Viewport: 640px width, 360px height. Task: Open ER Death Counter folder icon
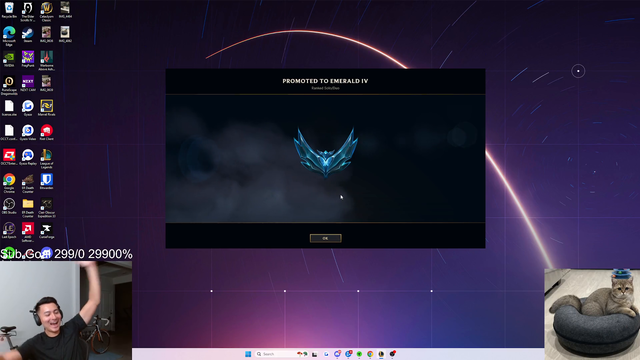(x=28, y=207)
